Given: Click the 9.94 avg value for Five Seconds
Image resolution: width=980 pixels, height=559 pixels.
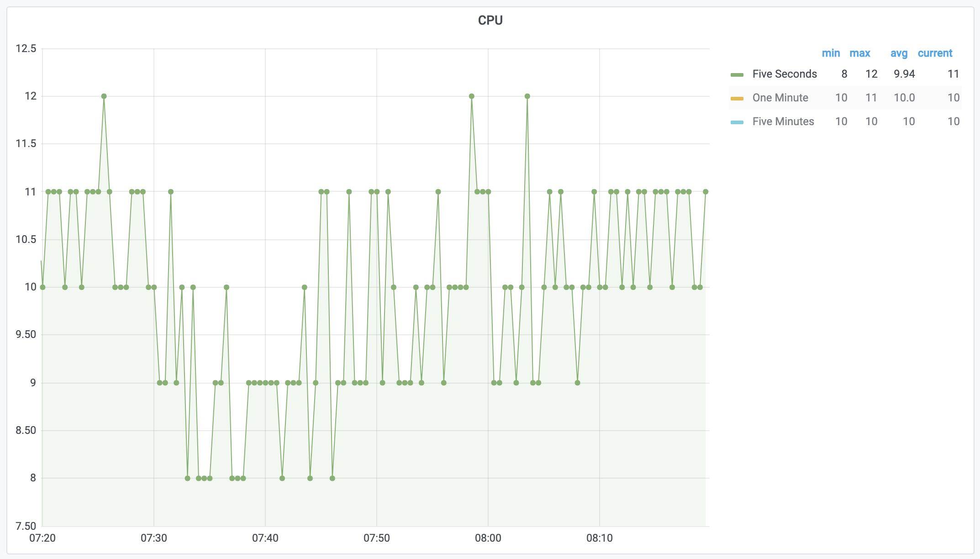Looking at the screenshot, I should 904,74.
